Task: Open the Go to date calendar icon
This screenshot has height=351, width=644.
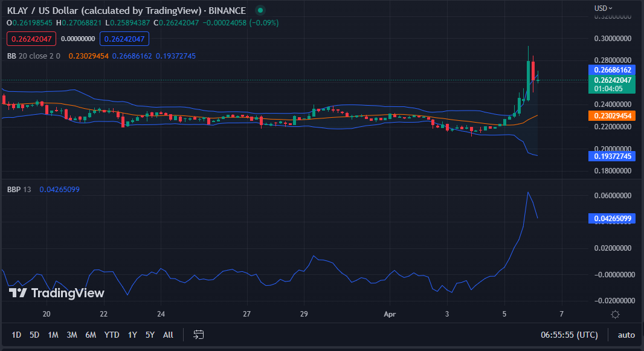Action: point(198,334)
